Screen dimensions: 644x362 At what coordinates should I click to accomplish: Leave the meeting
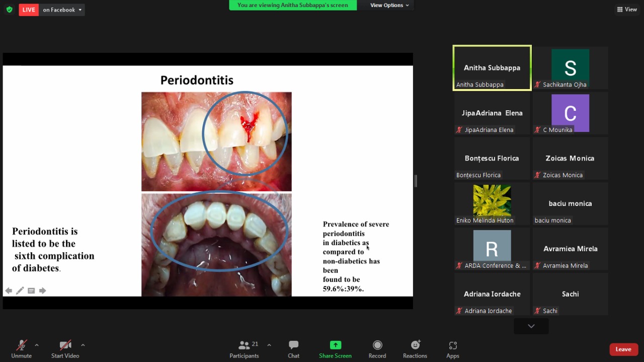pos(623,349)
